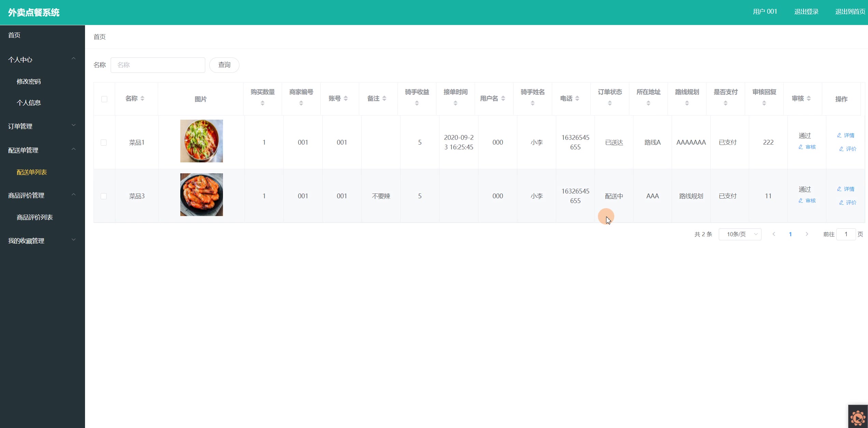Sort by 购买数量 column arrows
The height and width of the screenshot is (428, 868).
[x=263, y=103]
